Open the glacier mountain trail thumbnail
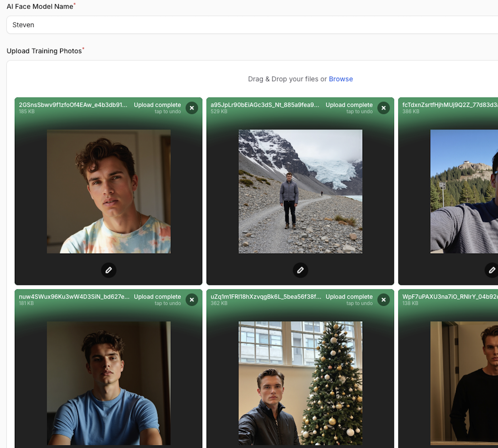The height and width of the screenshot is (448, 498). pos(300,191)
